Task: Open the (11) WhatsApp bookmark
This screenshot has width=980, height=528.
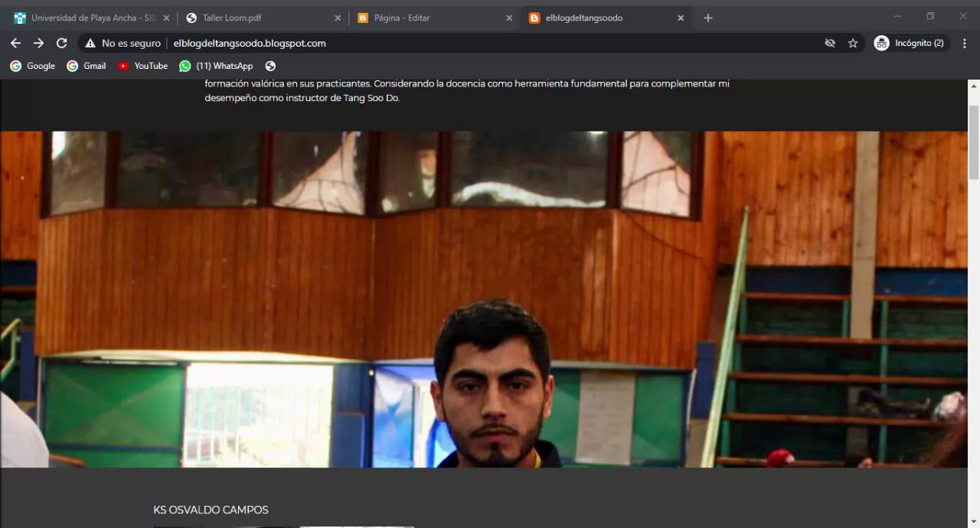Action: [x=216, y=66]
